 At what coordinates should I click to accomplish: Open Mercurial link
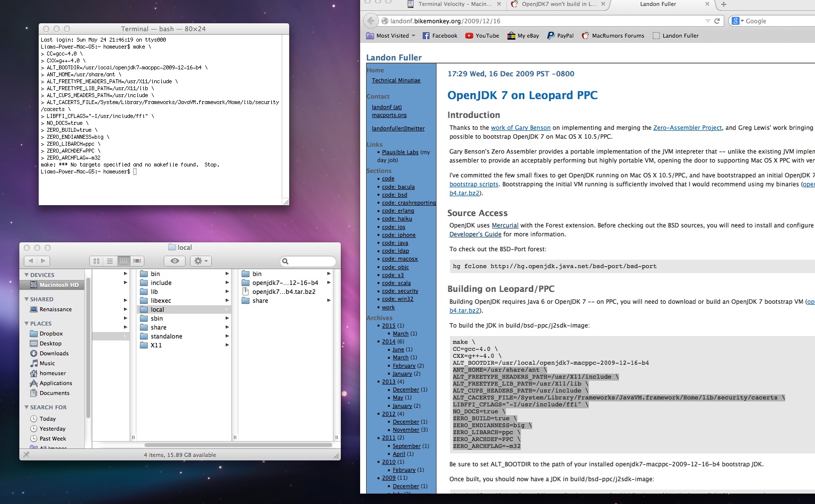504,225
